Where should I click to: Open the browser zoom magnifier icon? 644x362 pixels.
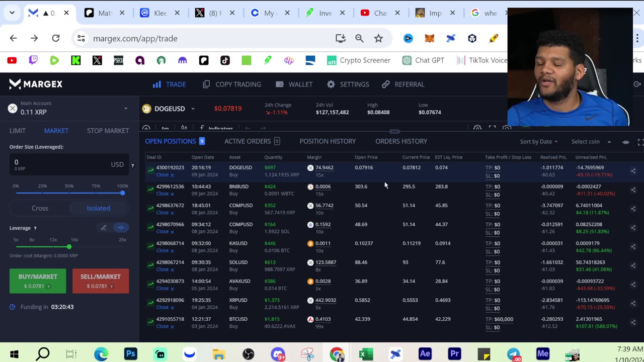(359, 38)
